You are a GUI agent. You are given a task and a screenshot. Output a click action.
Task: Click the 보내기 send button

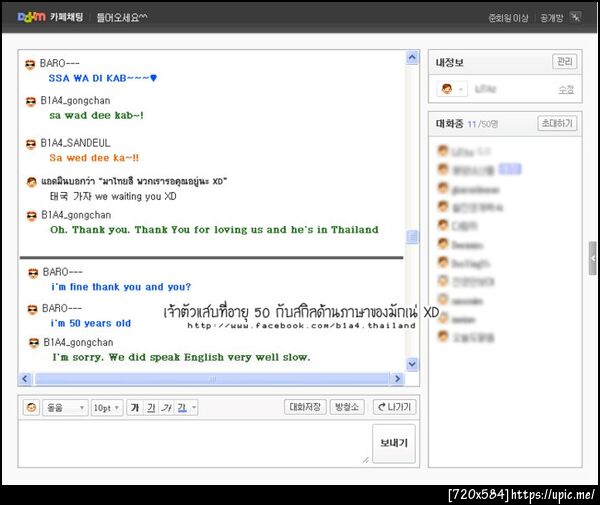(394, 443)
